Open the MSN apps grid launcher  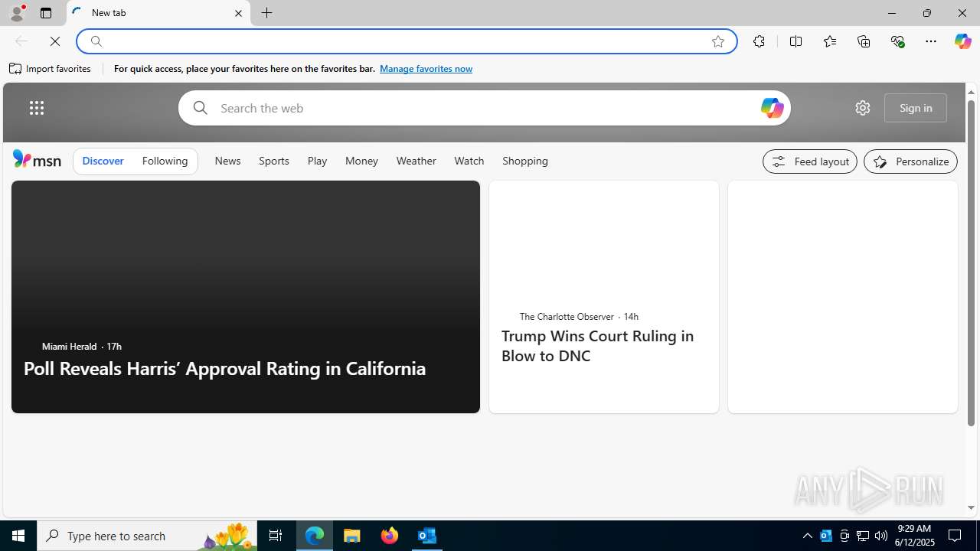(x=37, y=108)
